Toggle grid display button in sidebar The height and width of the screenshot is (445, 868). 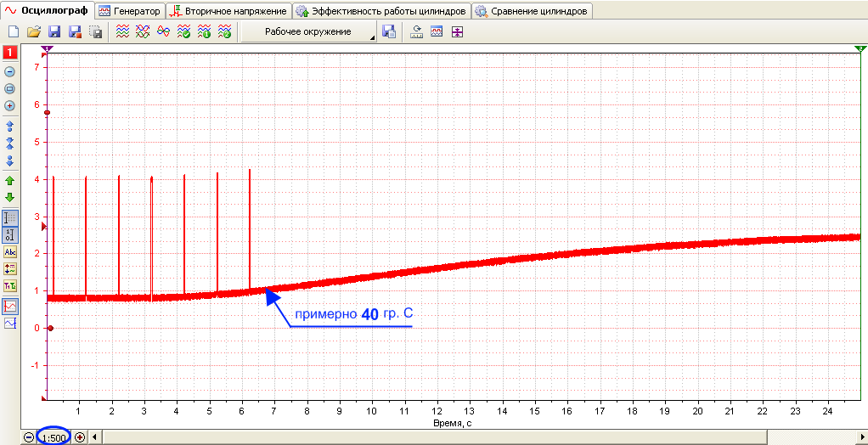pos(10,218)
